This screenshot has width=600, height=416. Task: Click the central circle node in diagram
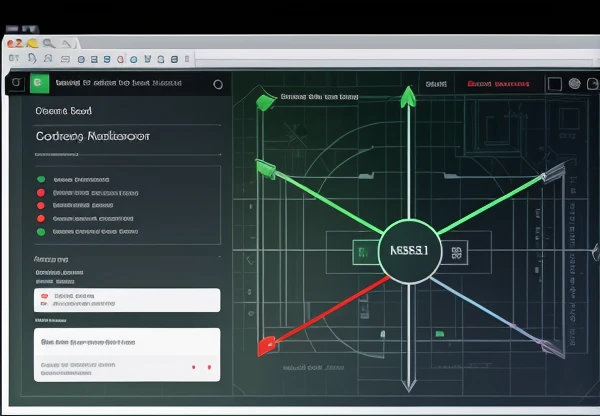click(x=409, y=251)
